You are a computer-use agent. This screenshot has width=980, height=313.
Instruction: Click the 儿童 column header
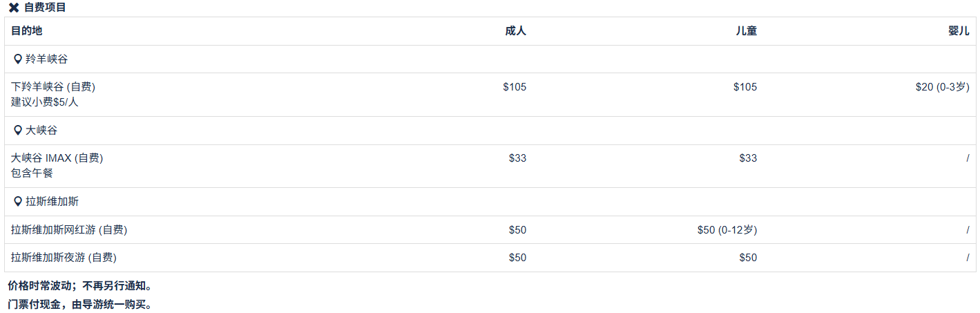click(746, 31)
